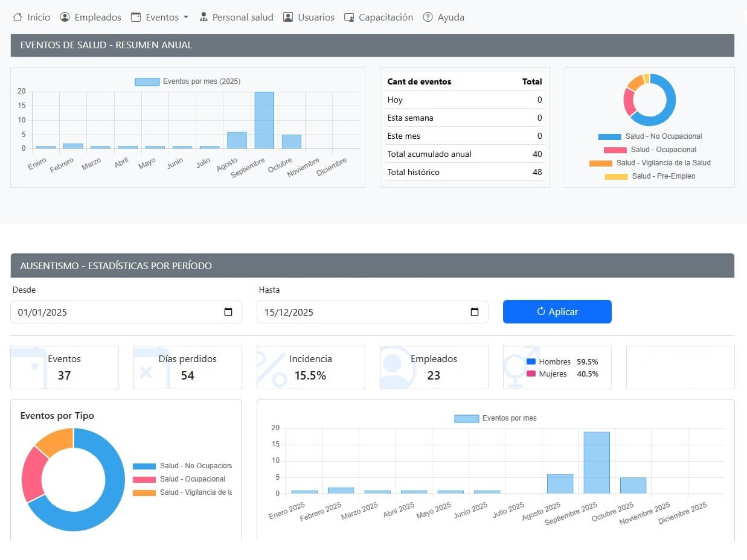The width and height of the screenshot is (747, 560).
Task: Open the Ayuda link
Action: (x=450, y=17)
